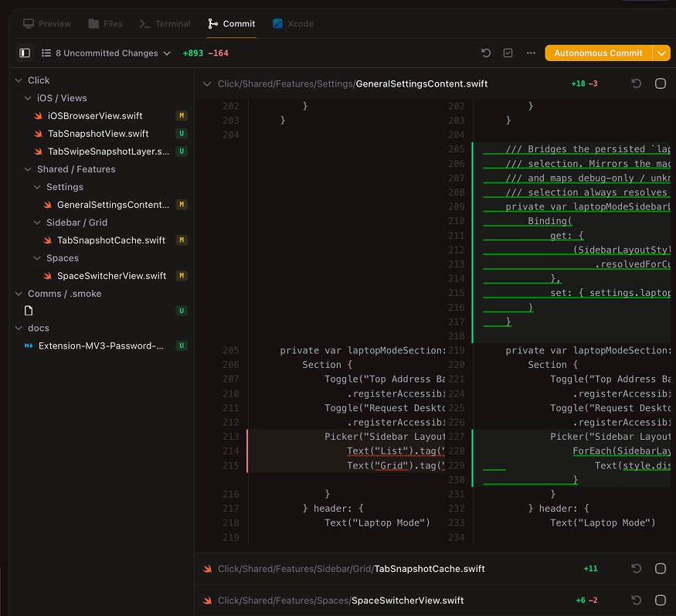Switch to the Files tab
Image resolution: width=676 pixels, height=616 pixels.
(106, 24)
